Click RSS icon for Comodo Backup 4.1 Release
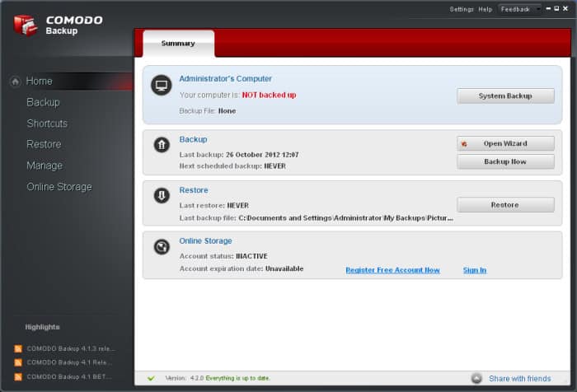Screen dimensions: 577x392 tap(17, 362)
